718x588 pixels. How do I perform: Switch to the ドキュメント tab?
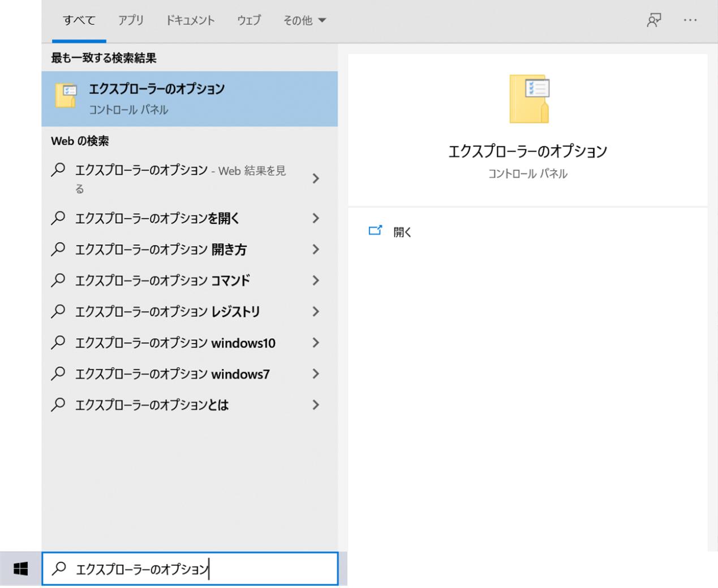[x=190, y=20]
